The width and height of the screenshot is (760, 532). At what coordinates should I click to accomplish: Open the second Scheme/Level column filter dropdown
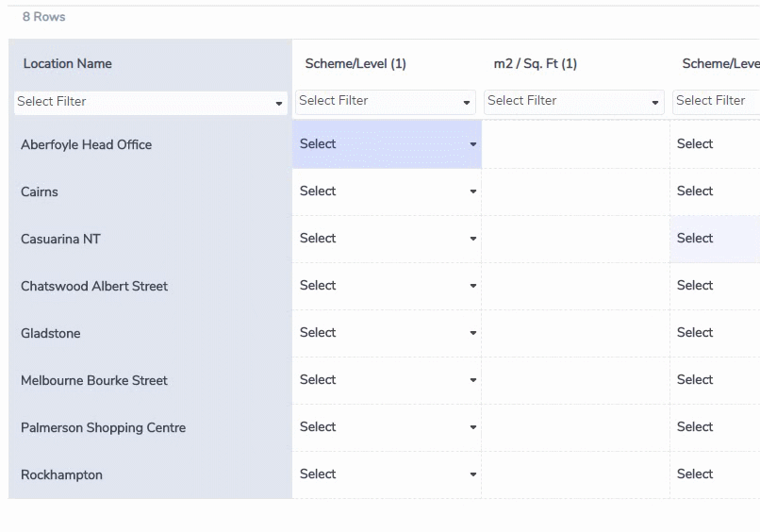point(716,102)
